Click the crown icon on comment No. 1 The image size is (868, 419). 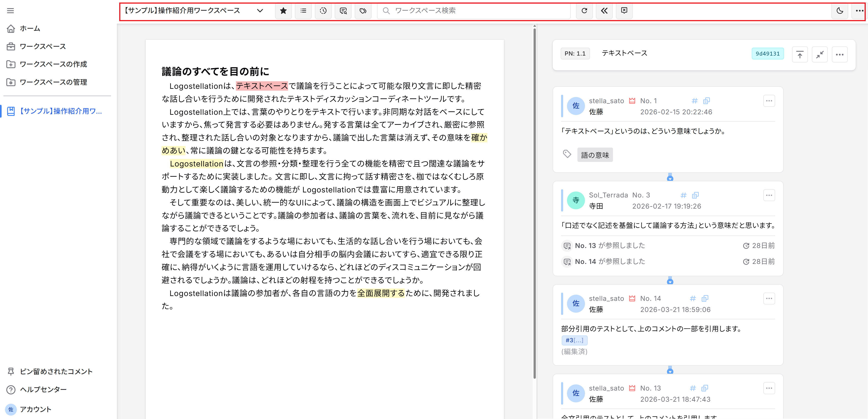coord(632,100)
